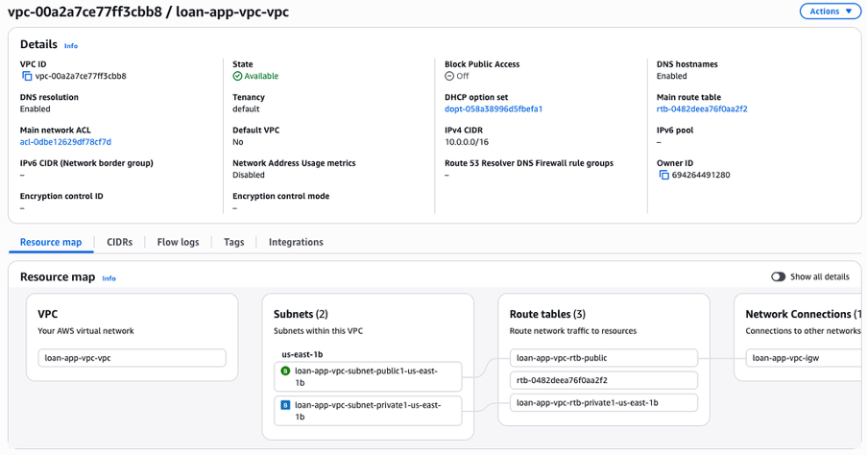Viewport: 868px width, 455px height.
Task: Click the Info link beside Details
Action: [71, 45]
